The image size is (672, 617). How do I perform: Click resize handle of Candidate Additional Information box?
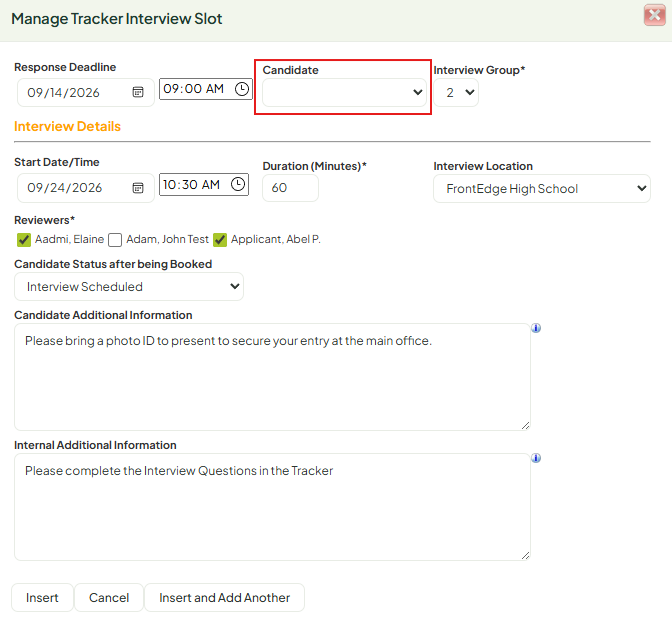click(525, 425)
